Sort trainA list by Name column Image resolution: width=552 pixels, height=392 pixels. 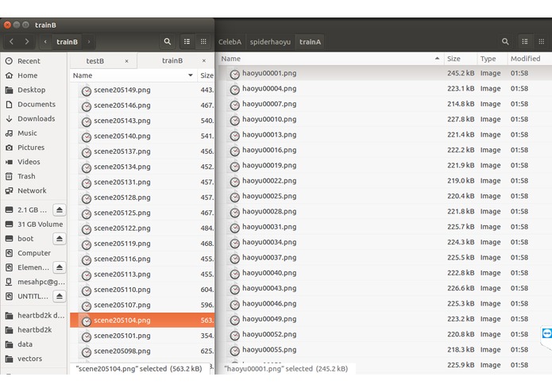(330, 59)
